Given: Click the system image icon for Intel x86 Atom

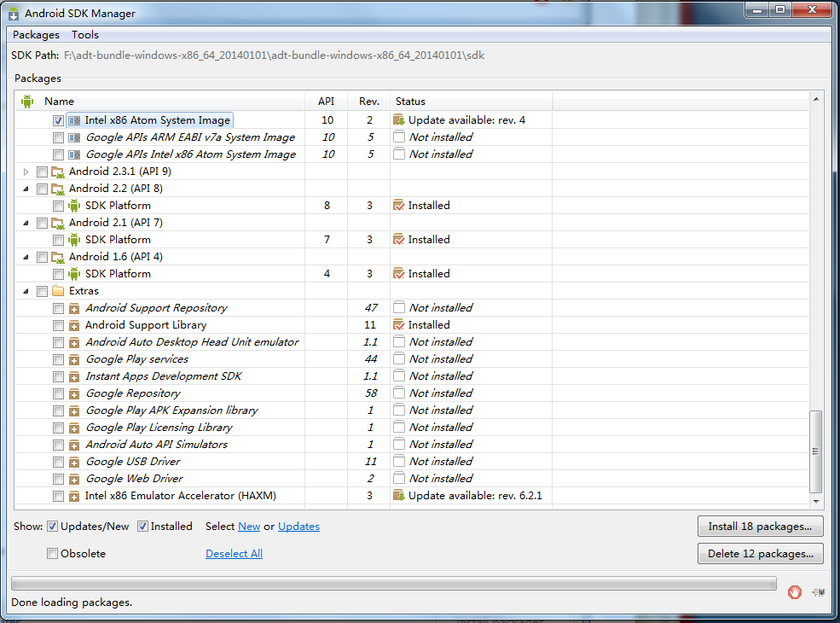Looking at the screenshot, I should 74,120.
